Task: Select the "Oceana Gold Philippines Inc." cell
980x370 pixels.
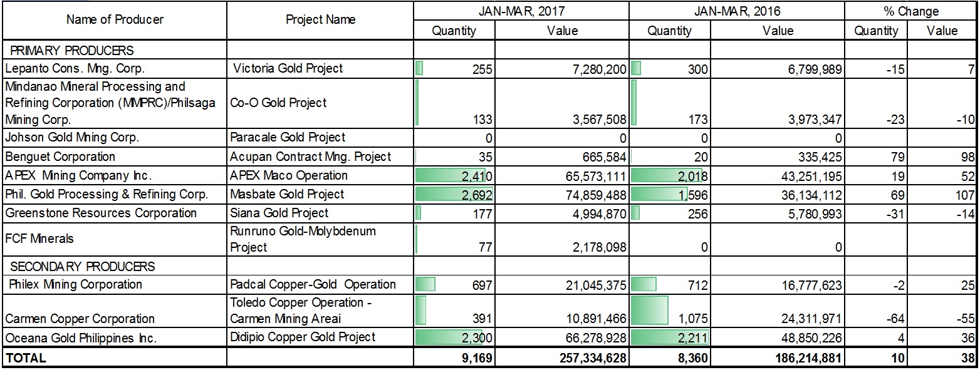Action: [115, 337]
